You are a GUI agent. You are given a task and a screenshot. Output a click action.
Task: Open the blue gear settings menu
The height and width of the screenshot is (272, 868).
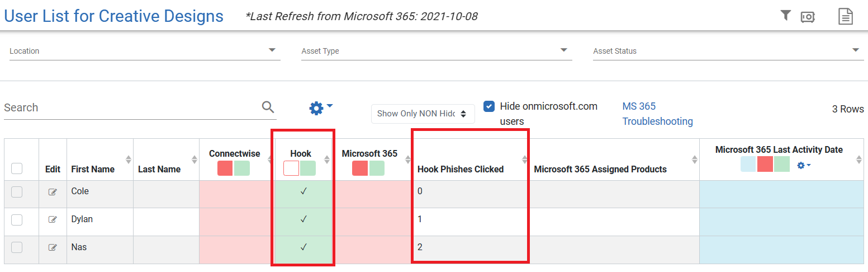tap(321, 107)
